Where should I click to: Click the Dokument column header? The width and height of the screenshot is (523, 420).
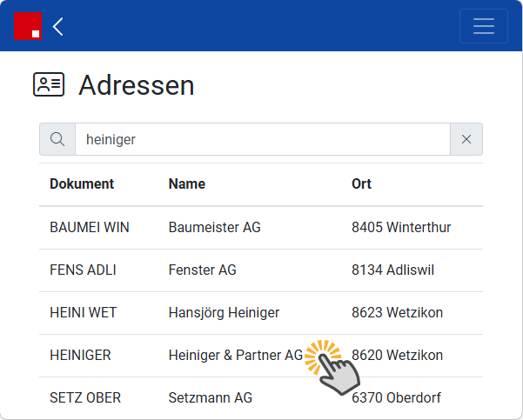coord(82,184)
